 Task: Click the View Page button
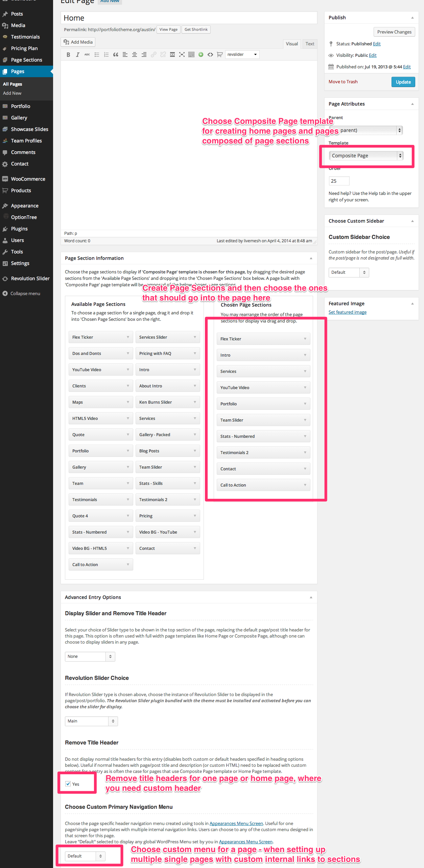click(x=168, y=29)
